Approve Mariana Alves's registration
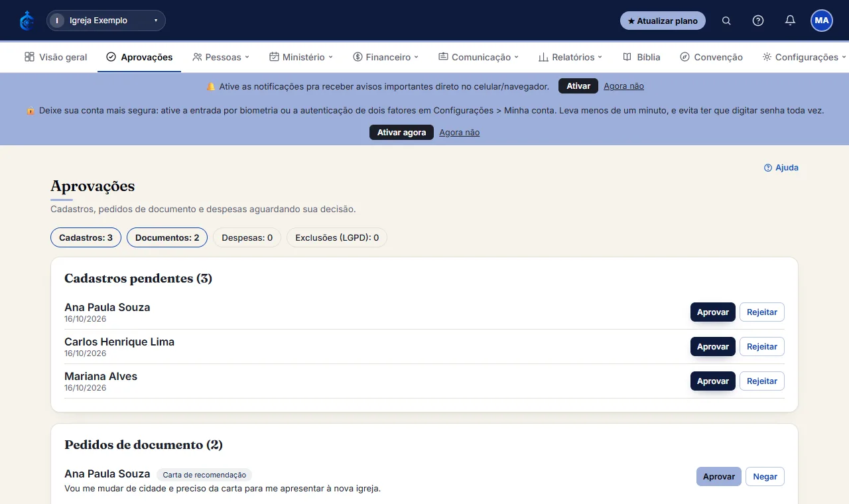The image size is (849, 504). point(713,381)
